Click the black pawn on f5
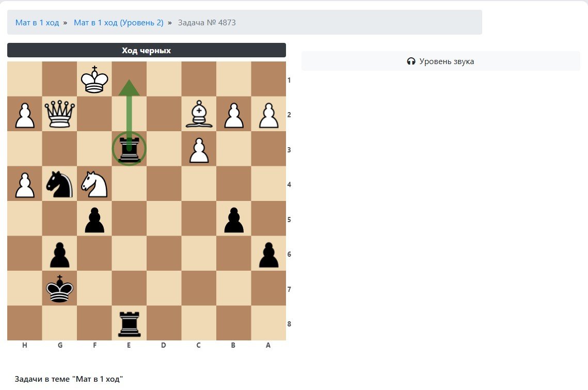 [94, 219]
